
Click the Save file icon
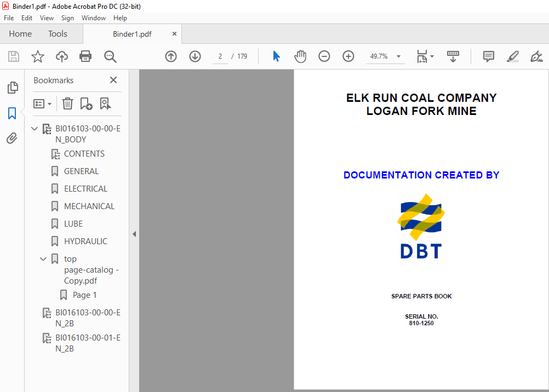pyautogui.click(x=14, y=56)
